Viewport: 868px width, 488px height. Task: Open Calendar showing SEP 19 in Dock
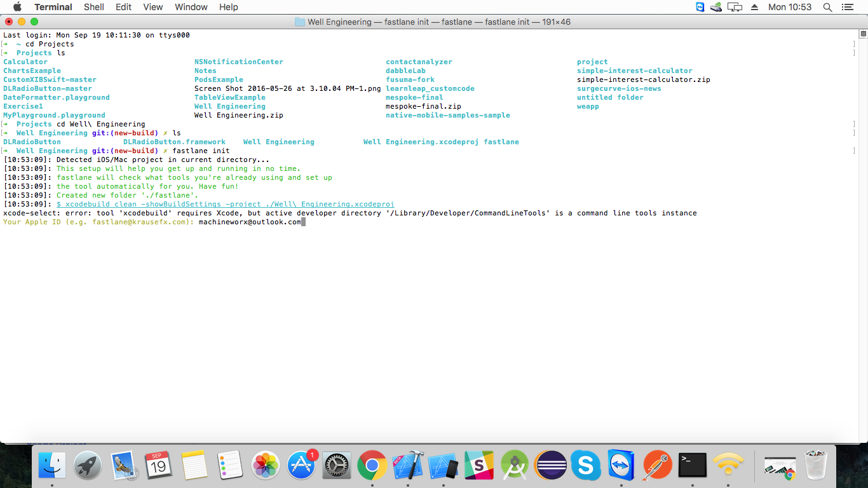[x=159, y=466]
